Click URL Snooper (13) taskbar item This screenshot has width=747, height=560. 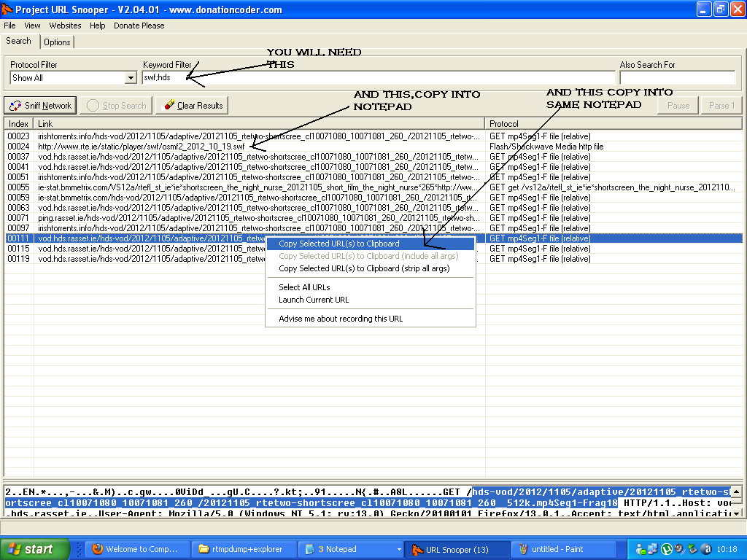tap(457, 550)
